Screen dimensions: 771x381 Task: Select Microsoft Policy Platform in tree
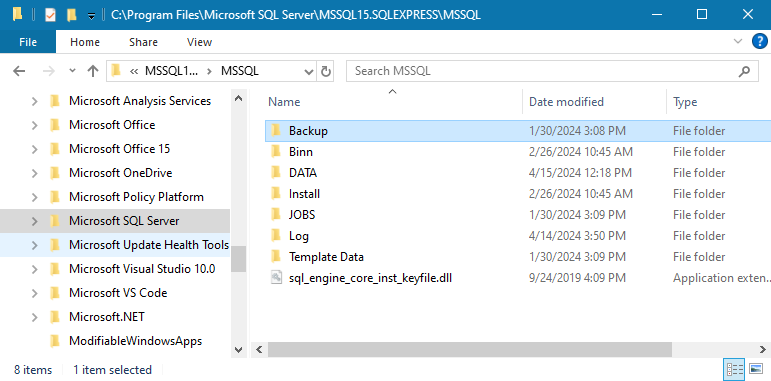tap(136, 197)
